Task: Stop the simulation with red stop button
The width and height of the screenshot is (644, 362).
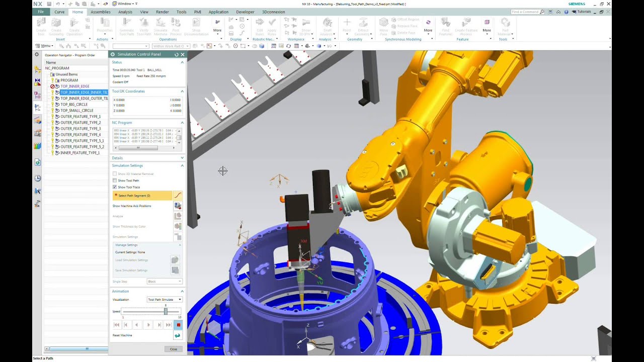Action: pyautogui.click(x=178, y=325)
